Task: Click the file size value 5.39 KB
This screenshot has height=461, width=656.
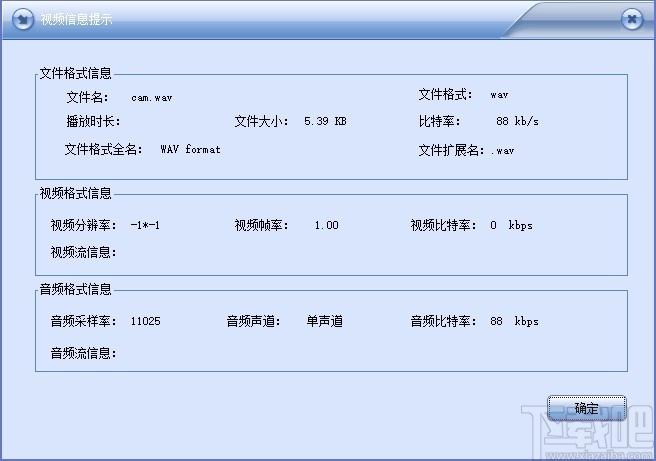Action: pyautogui.click(x=325, y=121)
